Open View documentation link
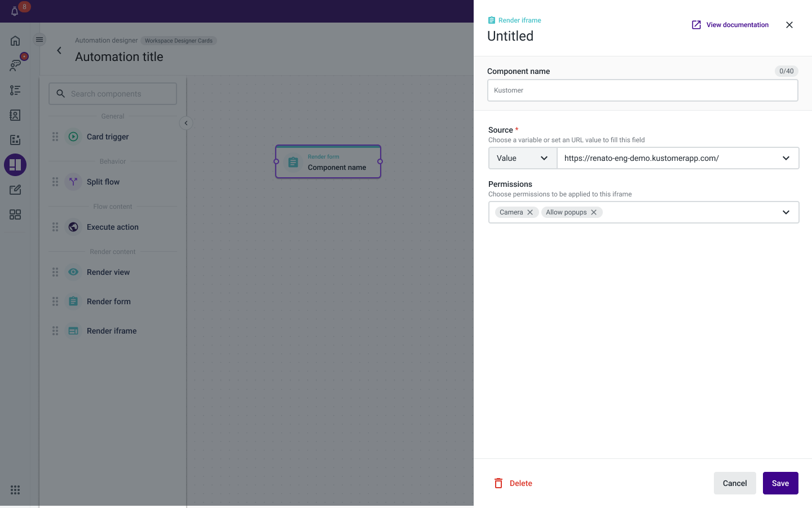Viewport: 812px width, 508px height. [737, 25]
